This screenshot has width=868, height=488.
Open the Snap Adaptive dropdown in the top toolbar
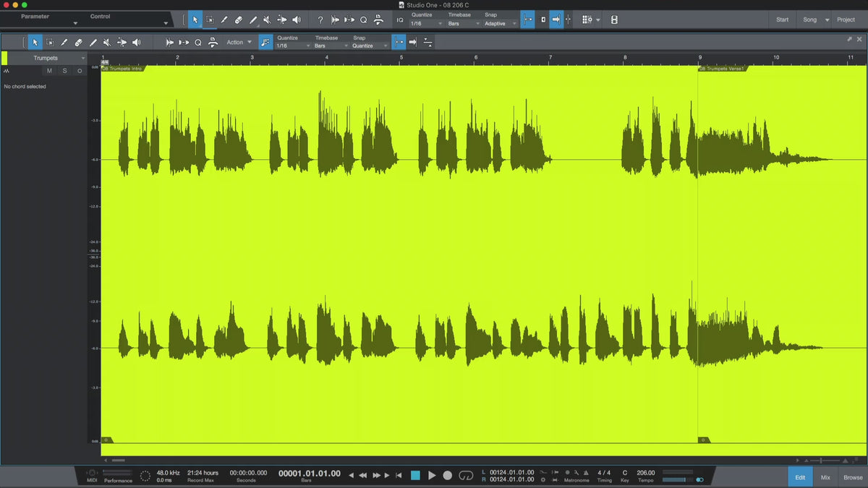coord(500,24)
